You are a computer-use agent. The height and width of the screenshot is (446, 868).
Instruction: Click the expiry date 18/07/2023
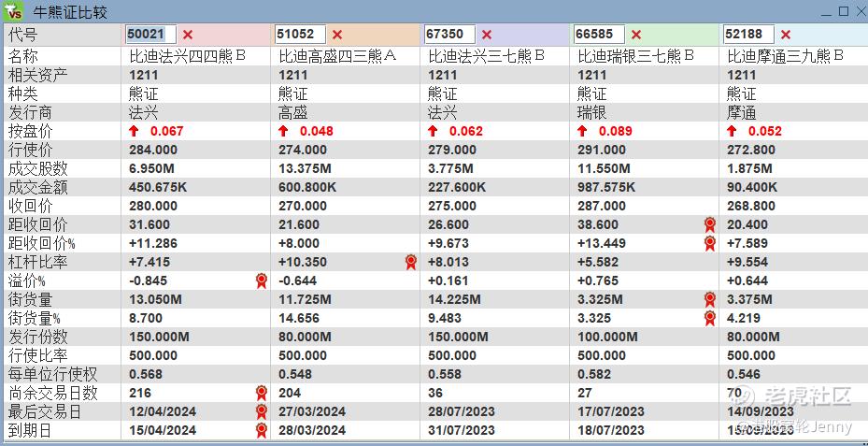tap(610, 430)
